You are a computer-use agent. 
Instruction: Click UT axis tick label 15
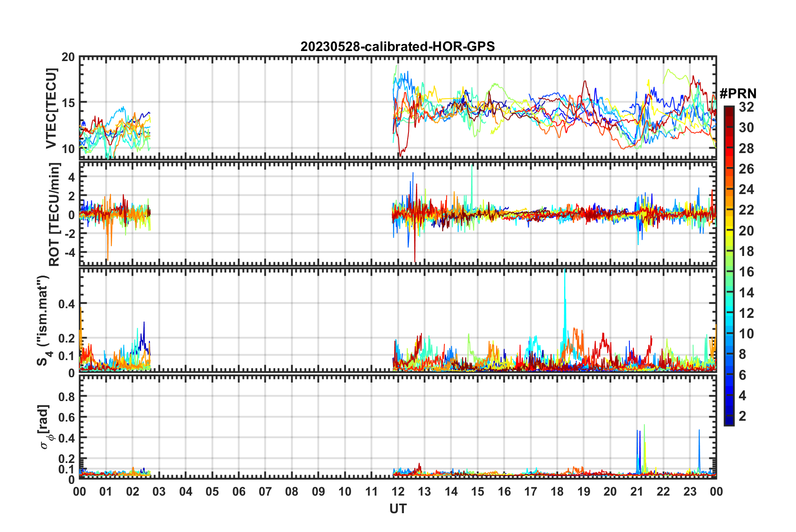pyautogui.click(x=478, y=491)
